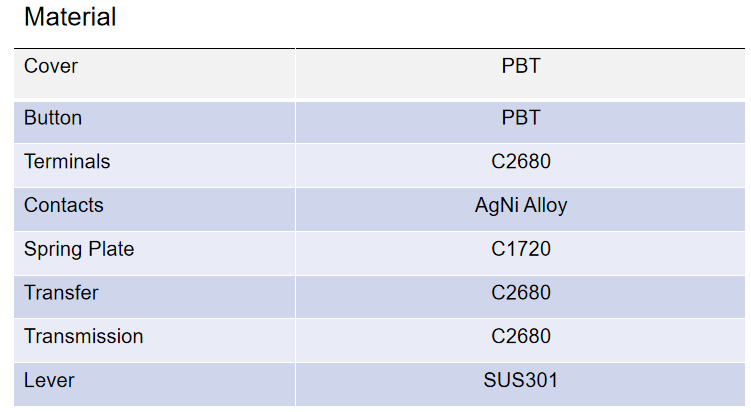751x412 pixels.
Task: Click PBT value in the Button row
Action: tap(520, 118)
